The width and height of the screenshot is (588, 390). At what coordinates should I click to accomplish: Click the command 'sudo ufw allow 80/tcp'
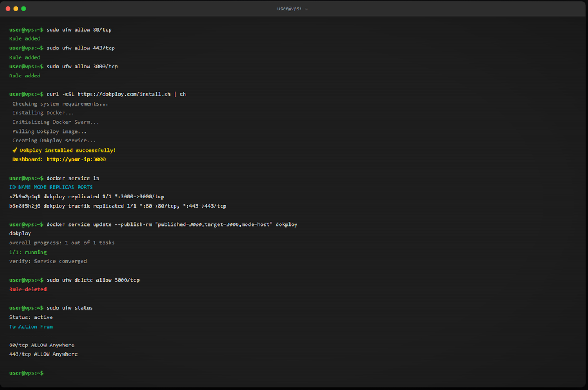(x=79, y=30)
